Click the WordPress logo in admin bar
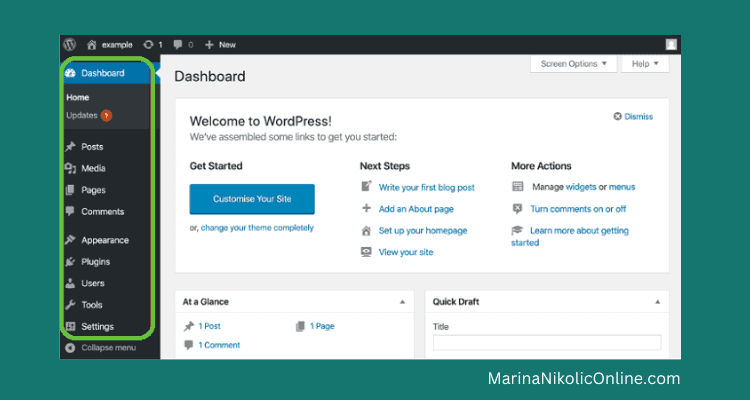Screen dimensions: 750x400 point(70,44)
